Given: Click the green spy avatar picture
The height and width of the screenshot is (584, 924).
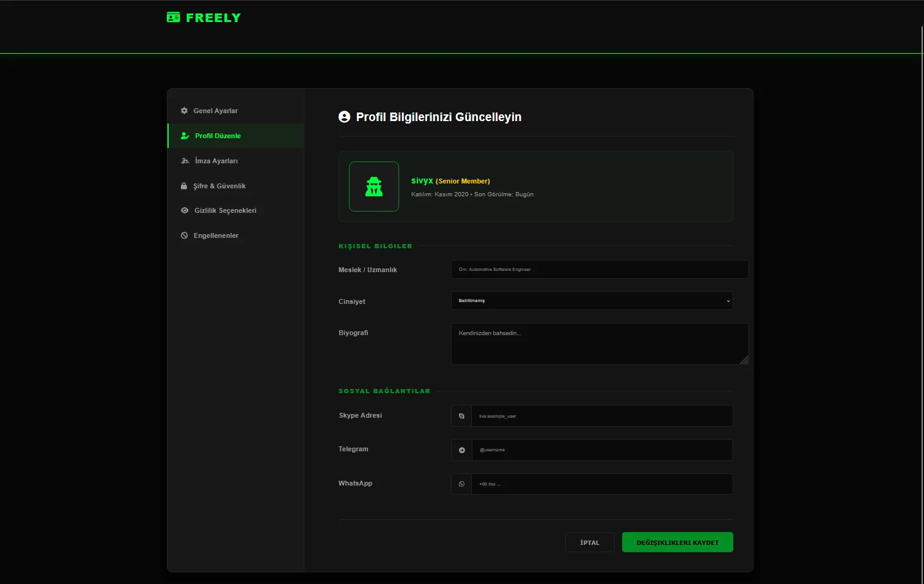Looking at the screenshot, I should (374, 187).
